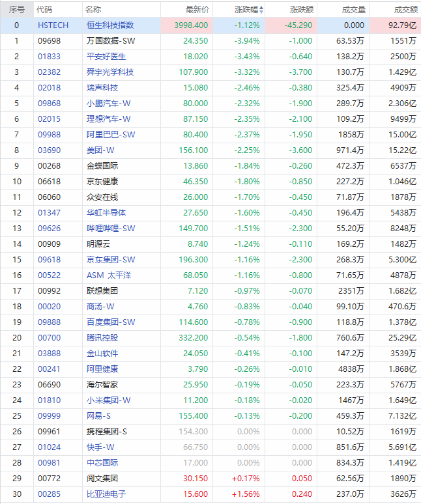This screenshot has width=421, height=504.
Task: Click stock code 09999
Action: (x=50, y=416)
